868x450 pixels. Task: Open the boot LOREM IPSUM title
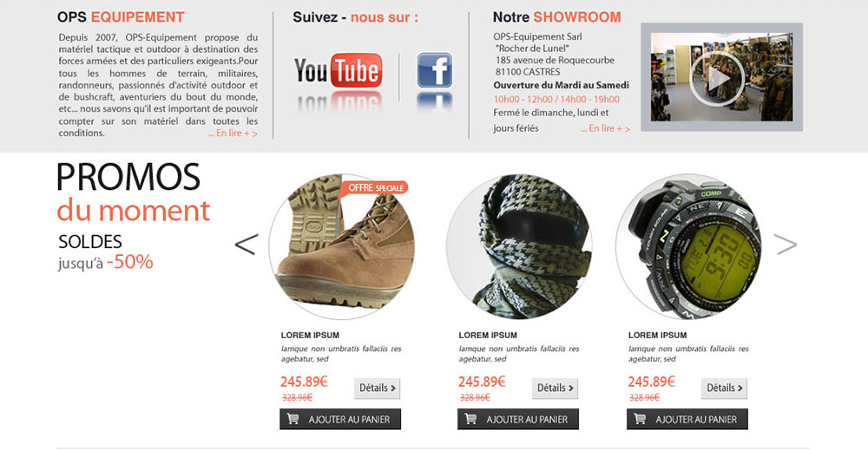(310, 335)
